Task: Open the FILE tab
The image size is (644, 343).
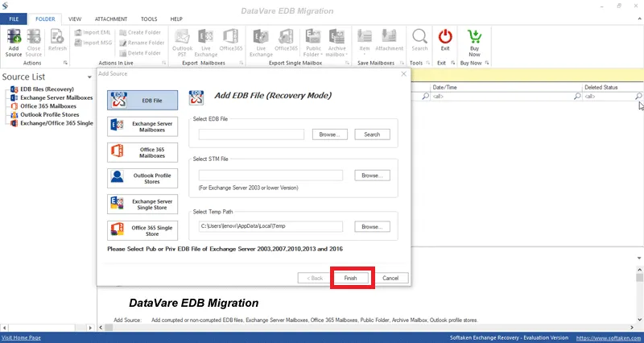Action: click(14, 19)
